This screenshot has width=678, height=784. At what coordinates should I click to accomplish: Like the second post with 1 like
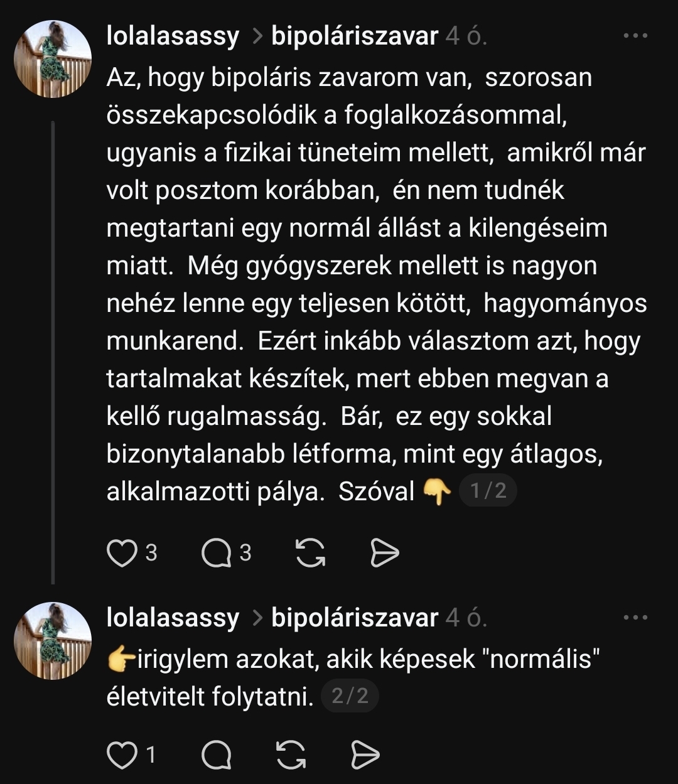[x=122, y=755]
